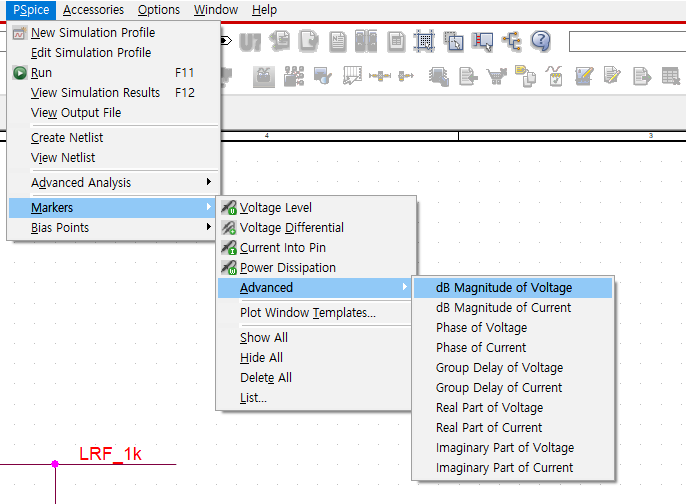
Task: Open the Accessories menu
Action: 93,10
